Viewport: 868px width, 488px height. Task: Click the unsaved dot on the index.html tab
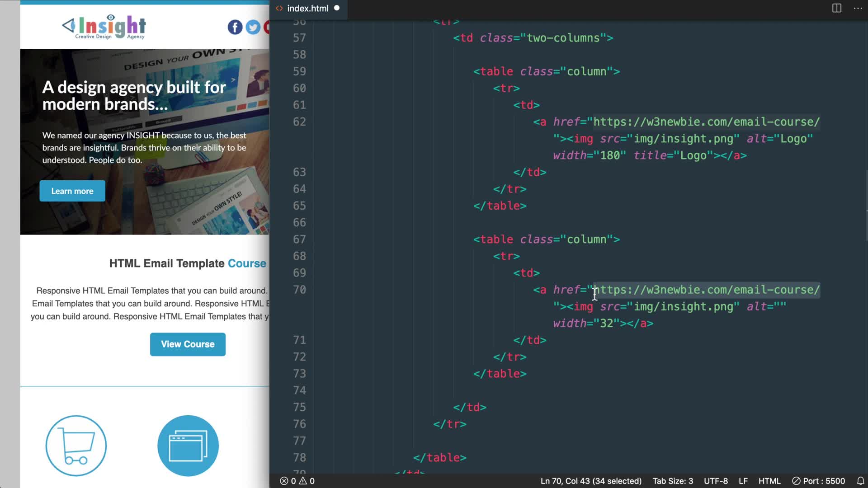337,8
